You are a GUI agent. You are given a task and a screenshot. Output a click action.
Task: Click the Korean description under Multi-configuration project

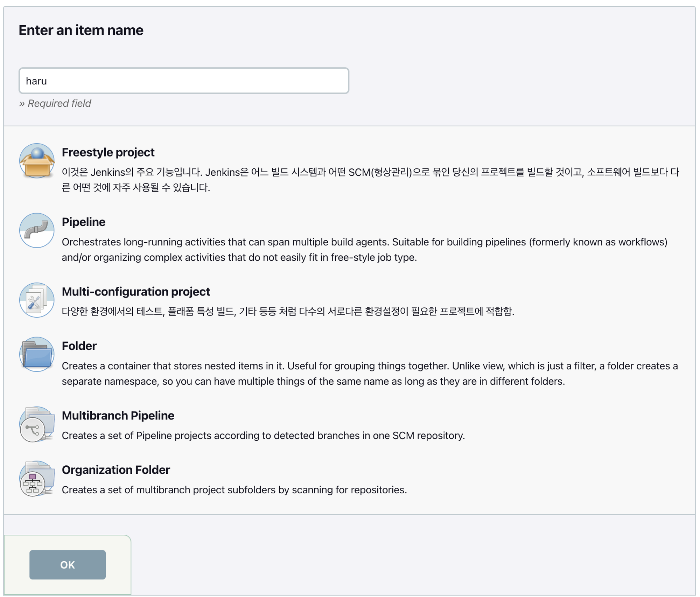point(288,311)
